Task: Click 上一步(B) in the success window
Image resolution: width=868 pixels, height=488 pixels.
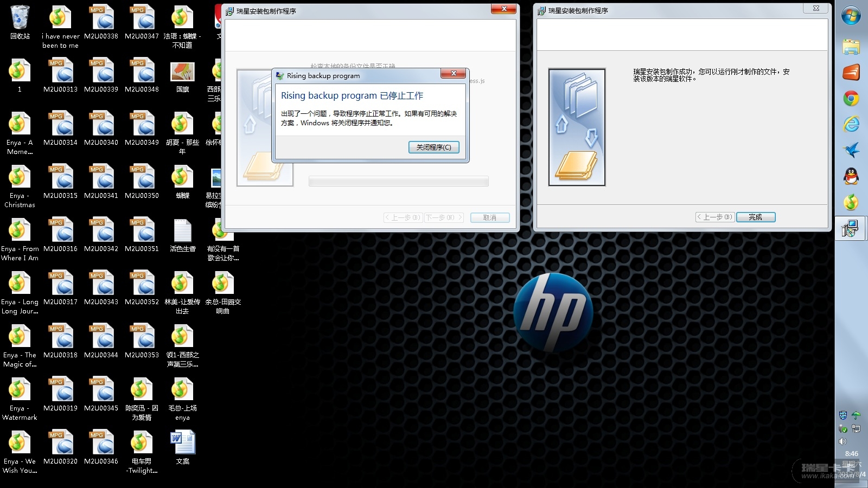Action: tap(714, 217)
